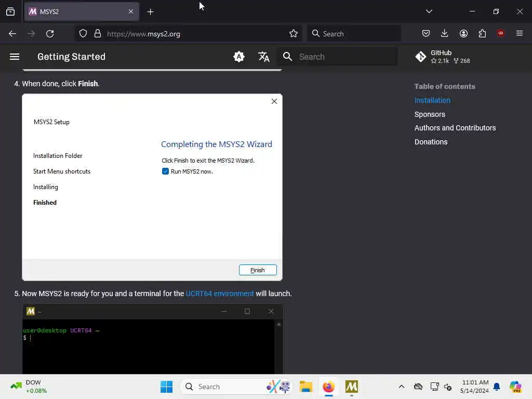Open MSYS2 app from taskbar
Screen dimensions: 532x399
pyautogui.click(x=352, y=387)
